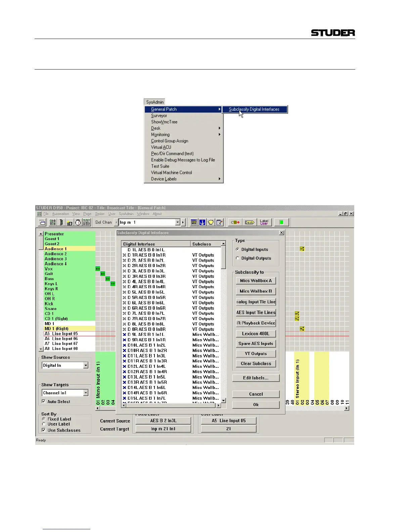
Task: Click the green square indicator button
Action: [281, 222]
